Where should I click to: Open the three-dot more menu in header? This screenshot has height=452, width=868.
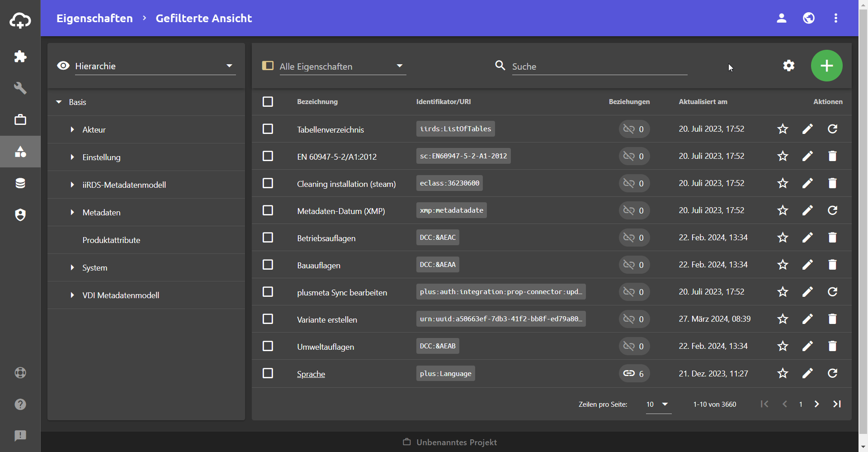(x=836, y=18)
